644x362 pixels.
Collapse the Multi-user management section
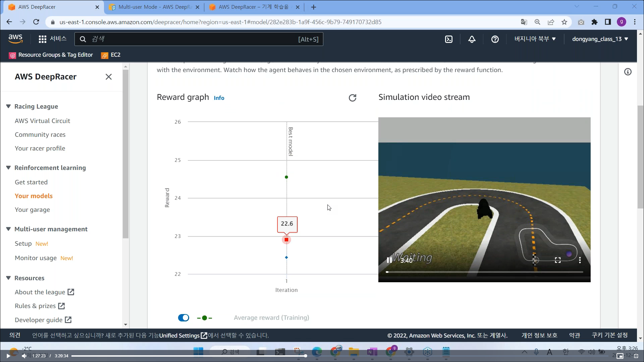pyautogui.click(x=8, y=229)
